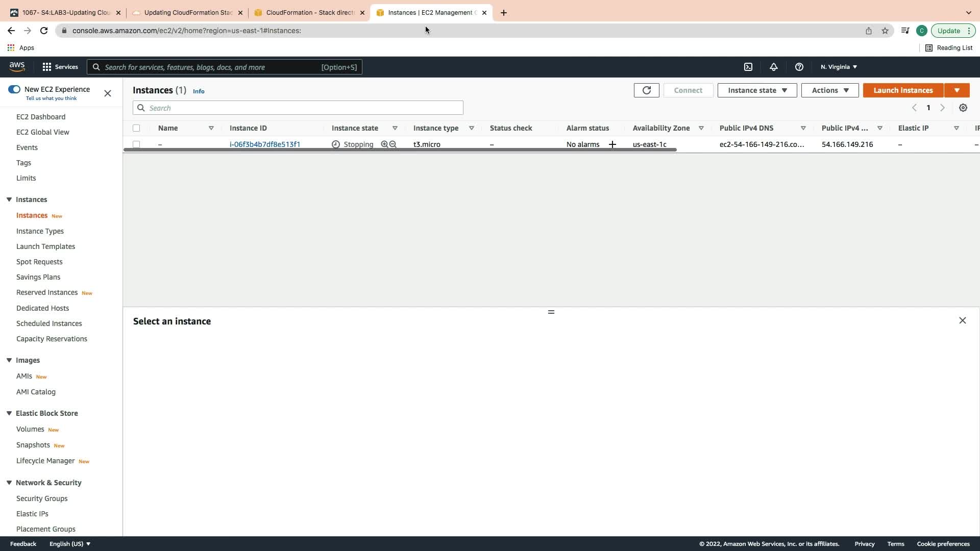This screenshot has height=551, width=980.
Task: Click the Services grid icon
Action: coord(47,67)
